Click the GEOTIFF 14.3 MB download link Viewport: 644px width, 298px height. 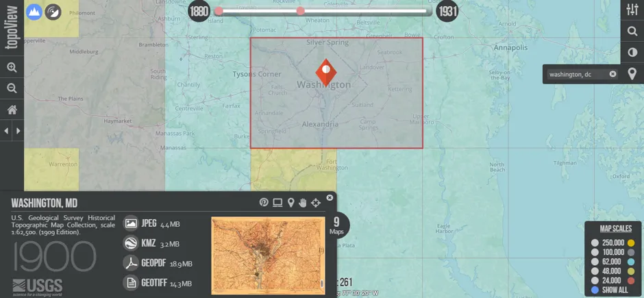pos(166,283)
